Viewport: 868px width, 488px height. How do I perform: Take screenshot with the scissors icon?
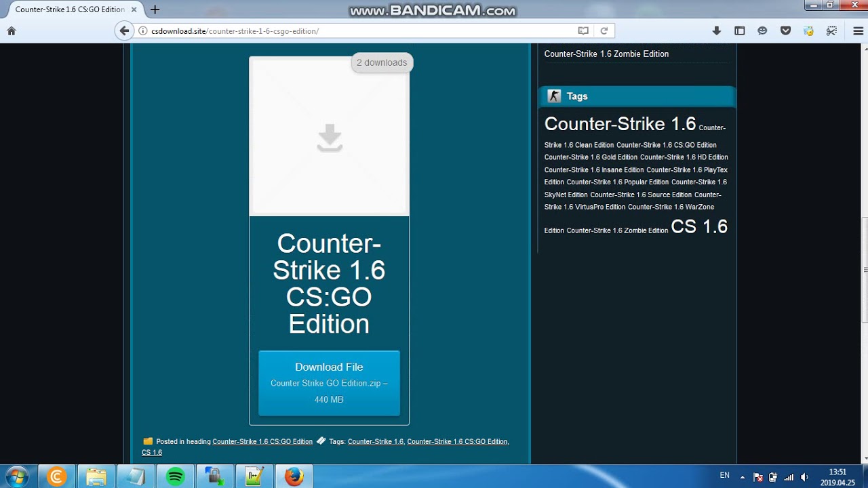[831, 30]
